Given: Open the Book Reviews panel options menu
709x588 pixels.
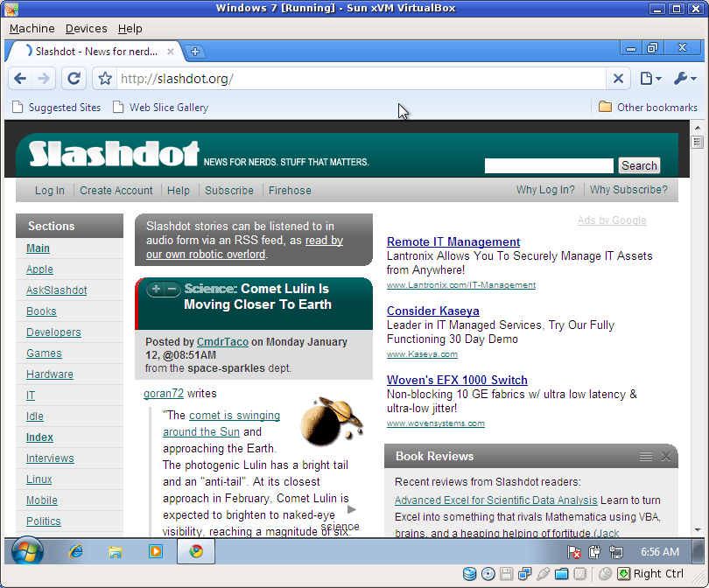Looking at the screenshot, I should tap(646, 456).
